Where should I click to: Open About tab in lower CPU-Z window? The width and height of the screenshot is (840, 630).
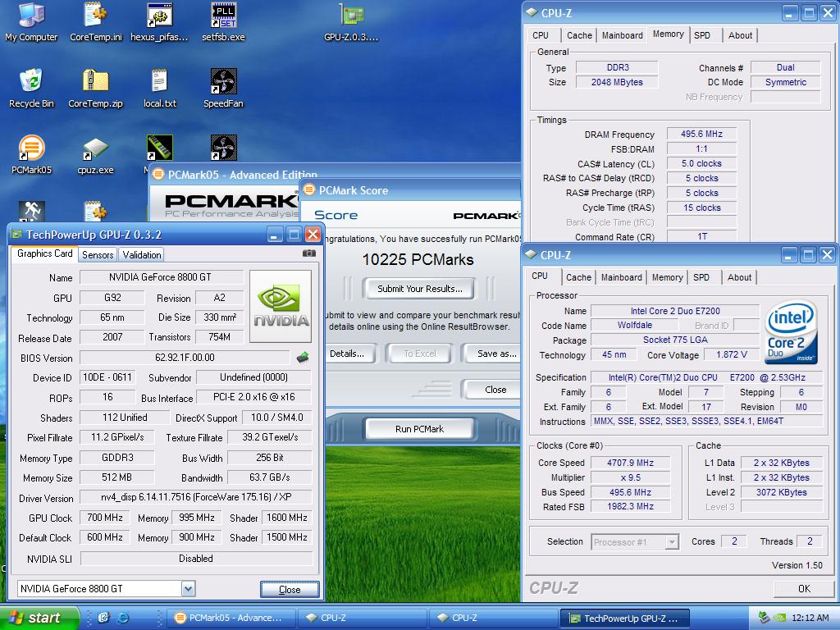point(739,277)
